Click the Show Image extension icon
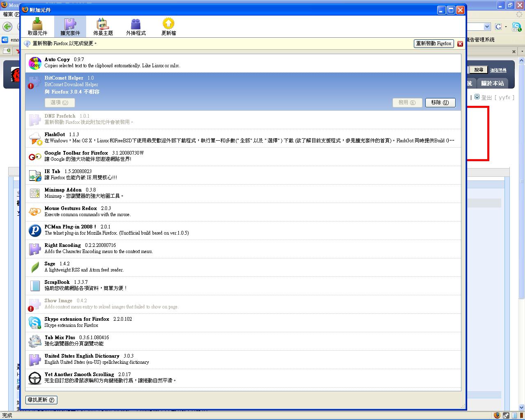Screen dimensions: 525x420 click(35, 304)
